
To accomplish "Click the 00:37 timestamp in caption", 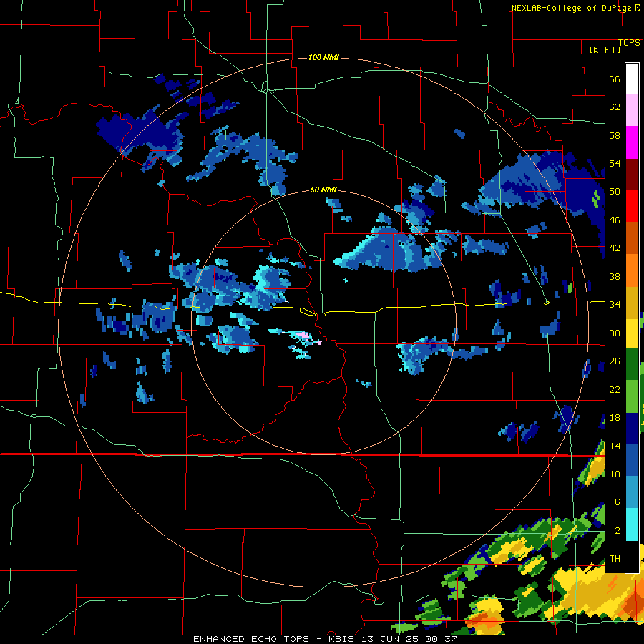I will (x=441, y=639).
